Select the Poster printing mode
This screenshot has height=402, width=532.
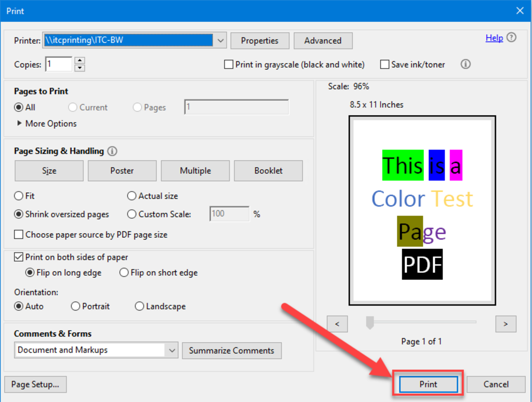pos(122,170)
